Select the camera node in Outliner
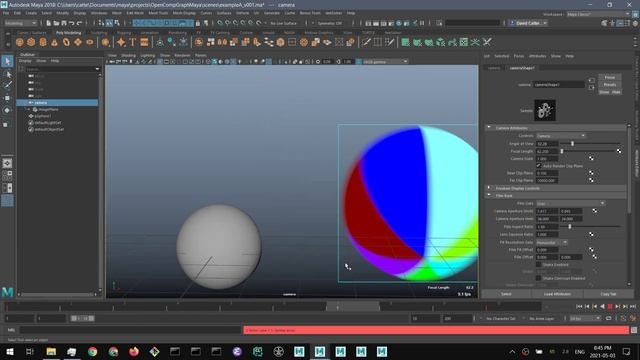 57,102
